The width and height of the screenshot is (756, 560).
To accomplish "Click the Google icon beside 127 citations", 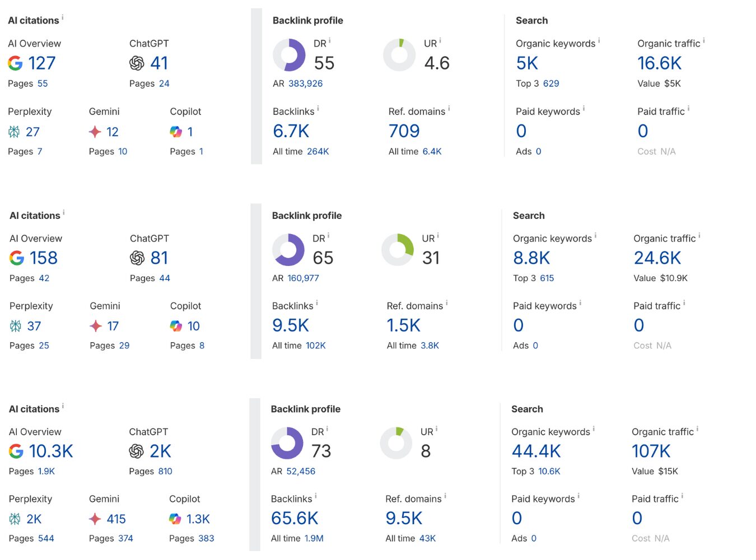I will pyautogui.click(x=16, y=63).
